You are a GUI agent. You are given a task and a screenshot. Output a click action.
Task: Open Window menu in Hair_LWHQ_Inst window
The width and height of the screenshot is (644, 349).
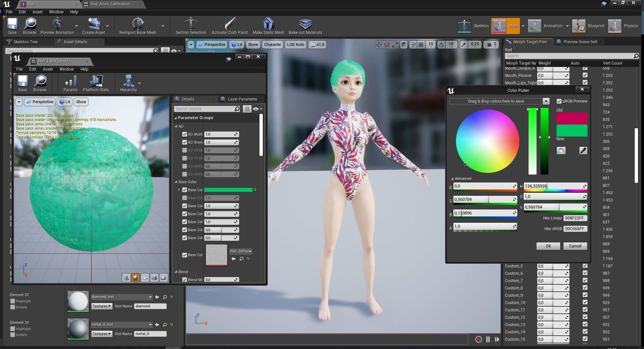(x=67, y=69)
